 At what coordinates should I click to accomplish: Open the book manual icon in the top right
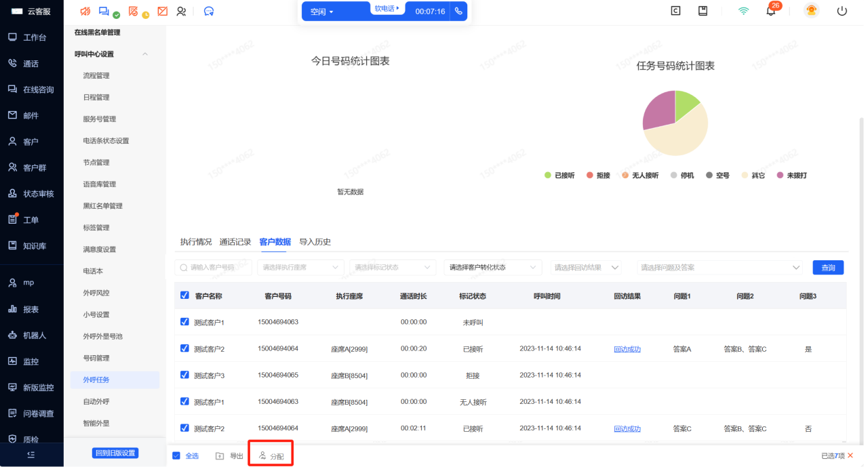(703, 11)
